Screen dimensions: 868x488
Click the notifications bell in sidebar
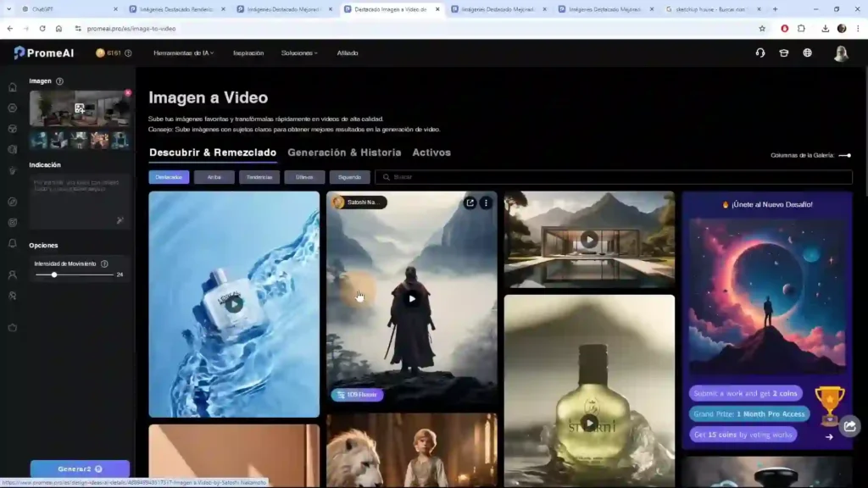(x=12, y=243)
